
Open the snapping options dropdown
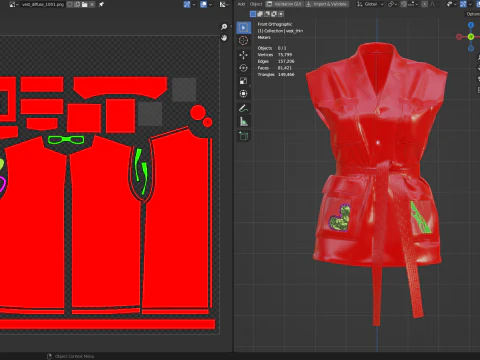click(414, 4)
